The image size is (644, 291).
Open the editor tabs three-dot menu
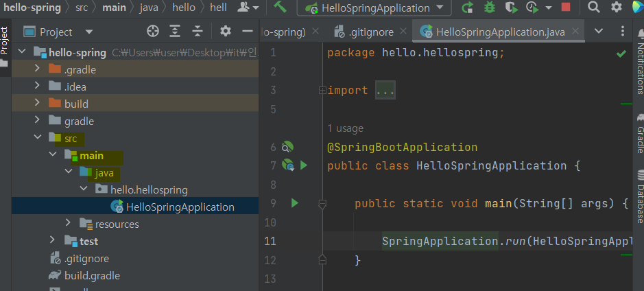(x=623, y=31)
